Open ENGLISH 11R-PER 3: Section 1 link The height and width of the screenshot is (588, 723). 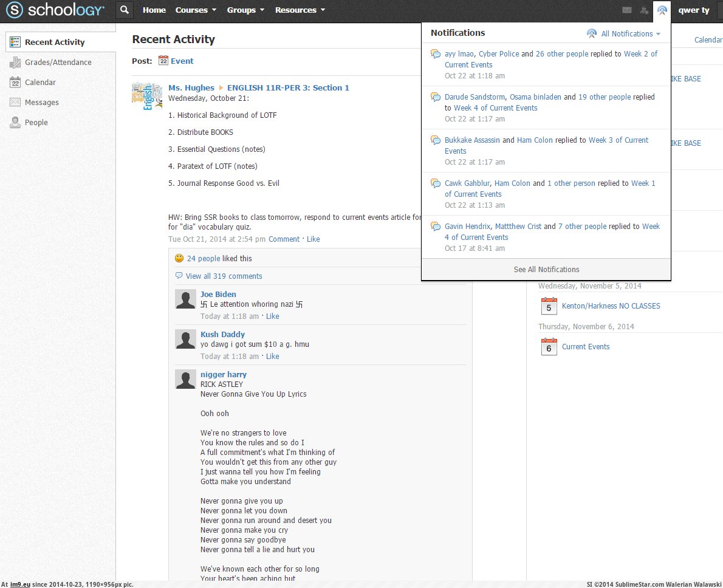[x=288, y=87]
